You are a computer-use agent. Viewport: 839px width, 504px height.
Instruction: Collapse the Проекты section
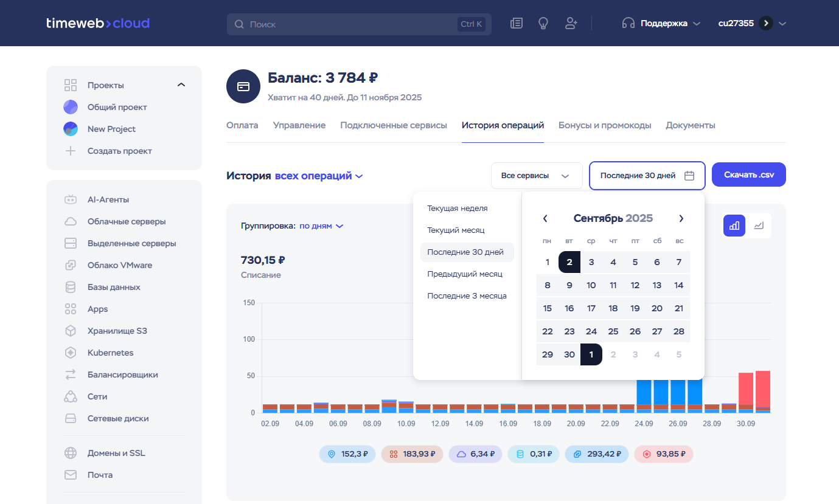(x=181, y=85)
